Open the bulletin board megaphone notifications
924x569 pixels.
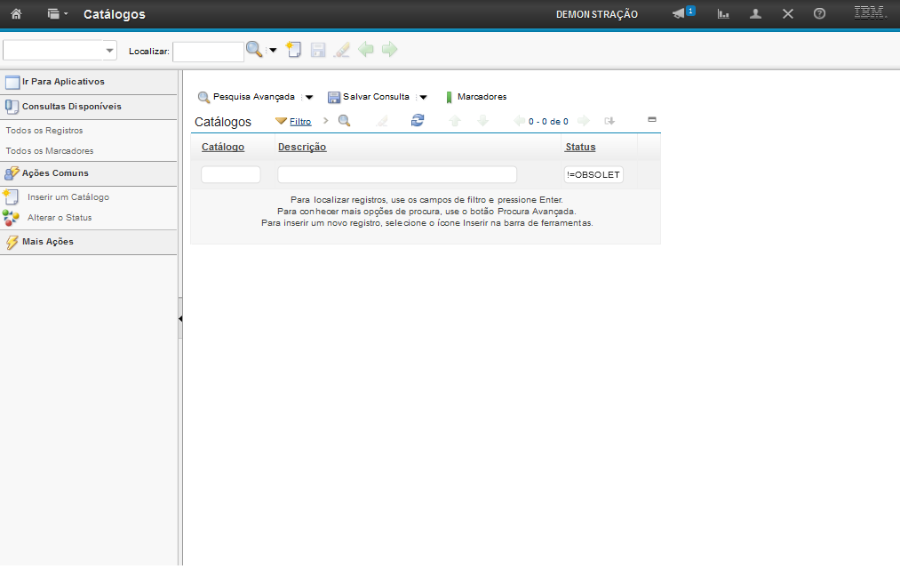click(x=680, y=14)
